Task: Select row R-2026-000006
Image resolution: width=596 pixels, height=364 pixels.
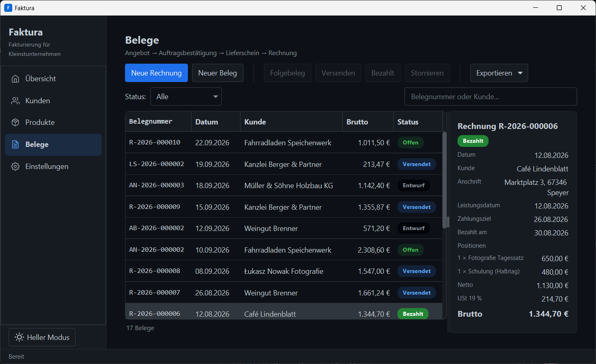Action: [x=284, y=311]
